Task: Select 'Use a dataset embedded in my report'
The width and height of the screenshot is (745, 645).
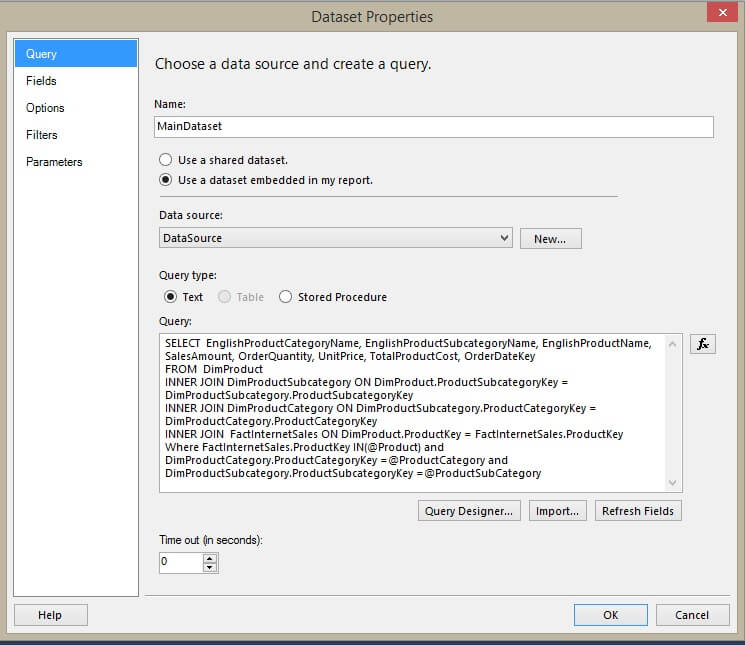Action: (x=165, y=180)
